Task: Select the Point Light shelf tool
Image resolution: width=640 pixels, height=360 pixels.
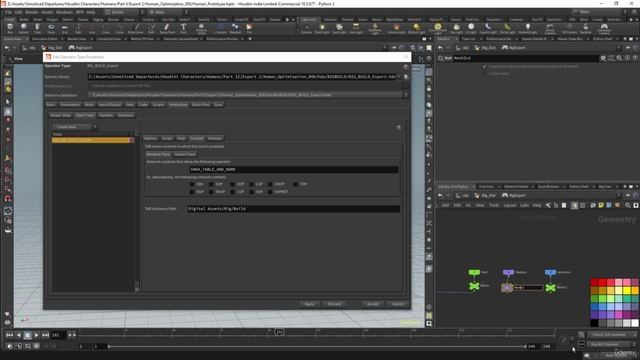Action: (x=322, y=29)
